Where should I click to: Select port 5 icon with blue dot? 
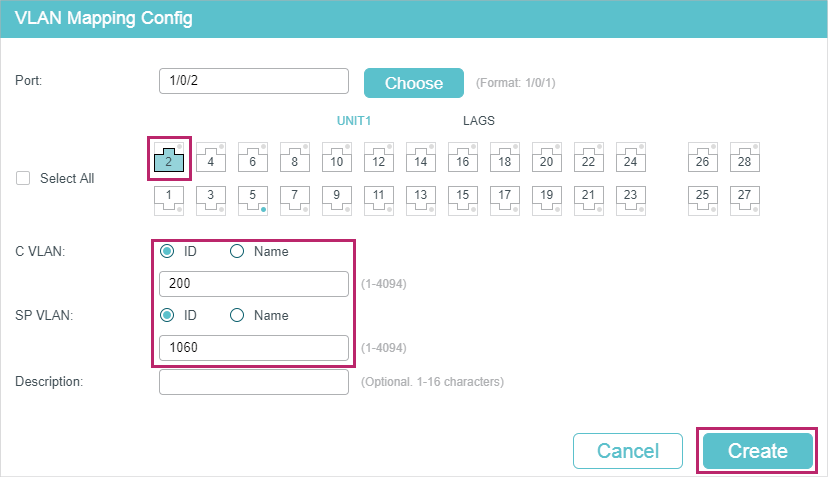252,200
